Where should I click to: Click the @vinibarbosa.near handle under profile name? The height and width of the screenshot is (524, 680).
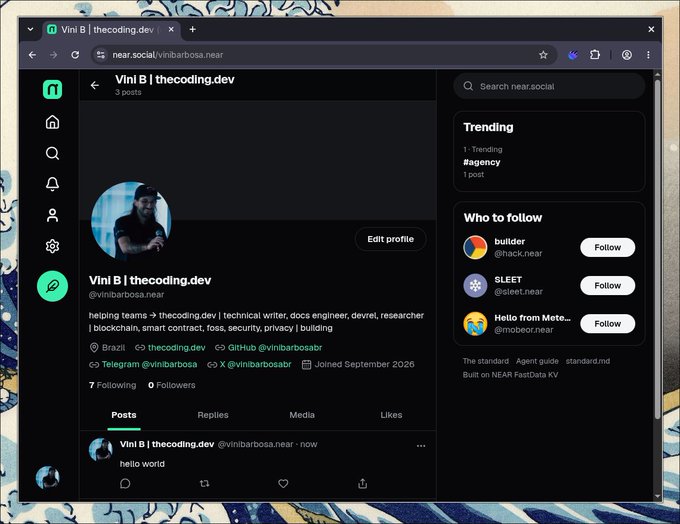click(126, 295)
